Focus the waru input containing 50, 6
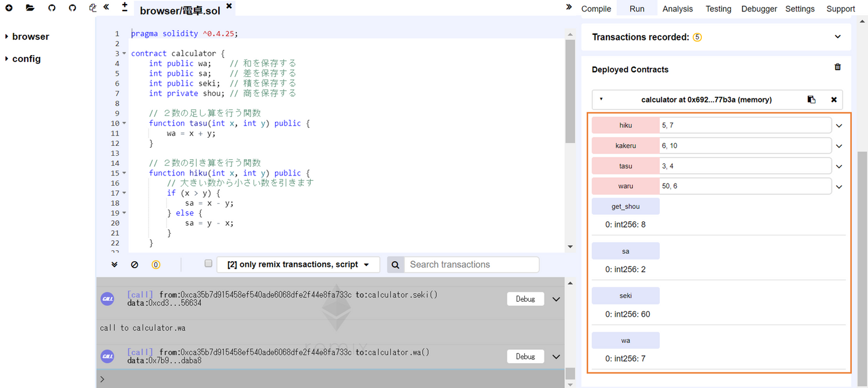This screenshot has width=868, height=388. [x=745, y=186]
